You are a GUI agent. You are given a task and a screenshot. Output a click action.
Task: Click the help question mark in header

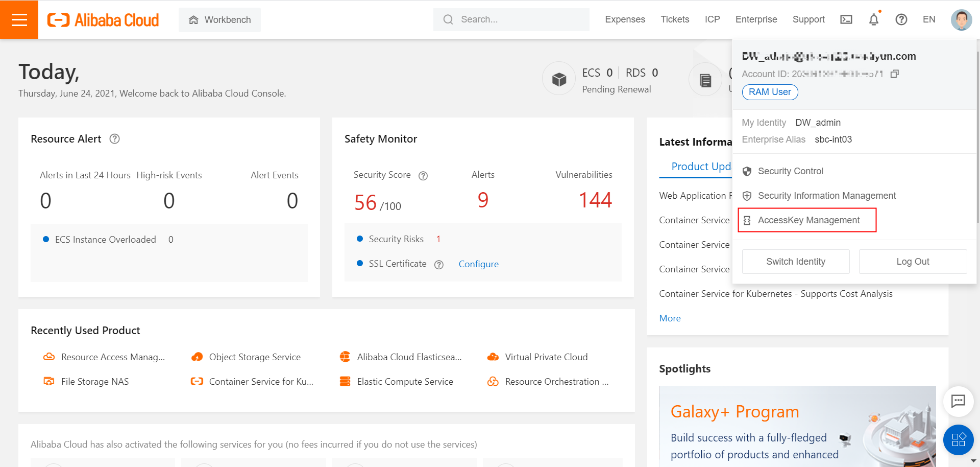tap(901, 19)
